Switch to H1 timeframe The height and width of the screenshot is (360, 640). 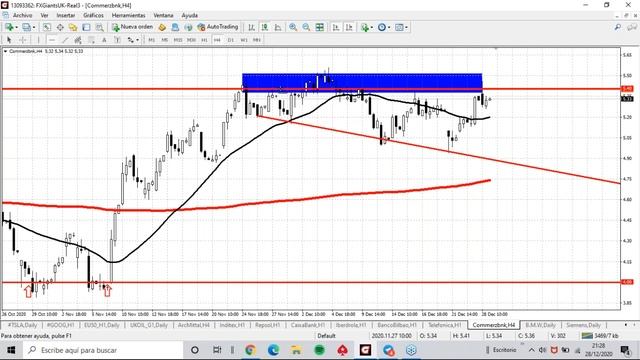pos(204,40)
